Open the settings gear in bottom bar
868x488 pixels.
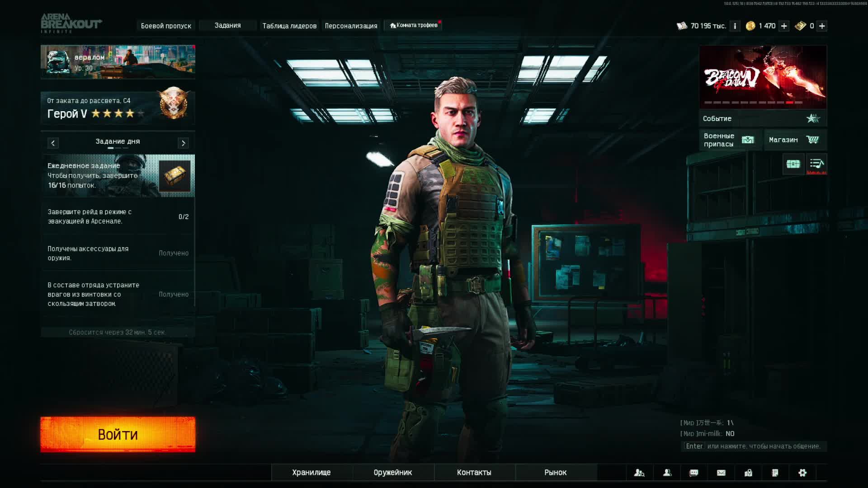click(x=802, y=473)
